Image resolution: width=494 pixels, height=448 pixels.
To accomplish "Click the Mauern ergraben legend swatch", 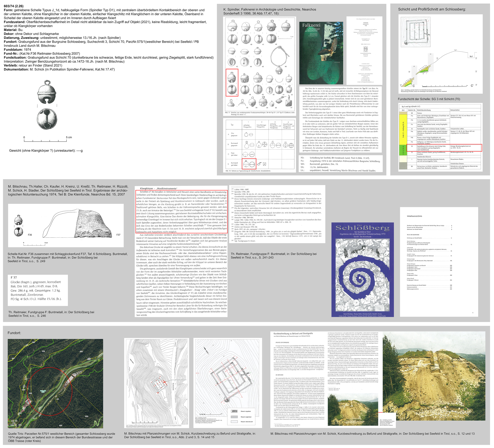I will (x=235, y=411).
